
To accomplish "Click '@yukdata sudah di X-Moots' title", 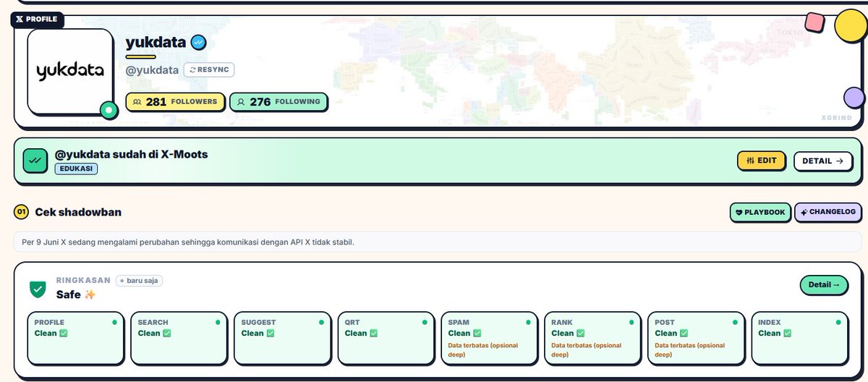I will pyautogui.click(x=131, y=154).
